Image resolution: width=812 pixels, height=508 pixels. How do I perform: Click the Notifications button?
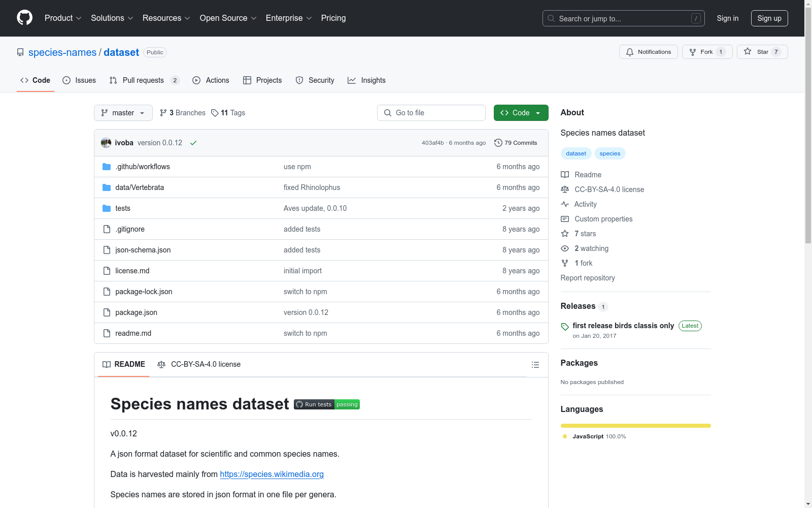pos(649,52)
